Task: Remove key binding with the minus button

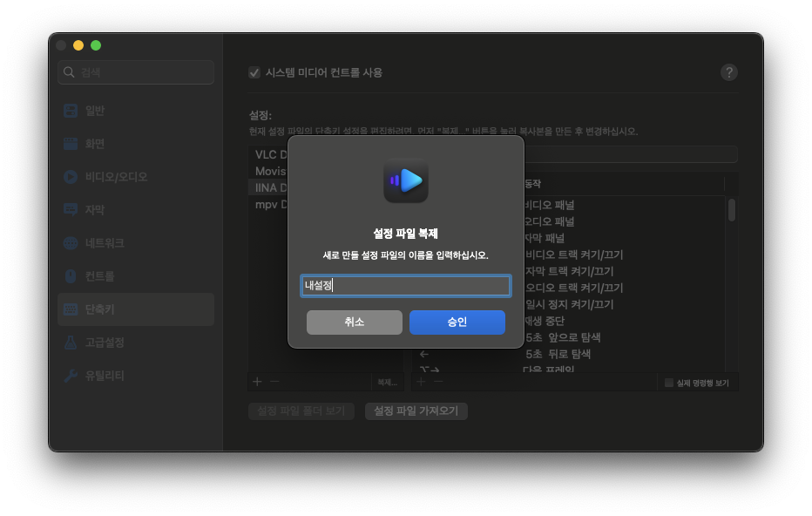Action: point(438,382)
